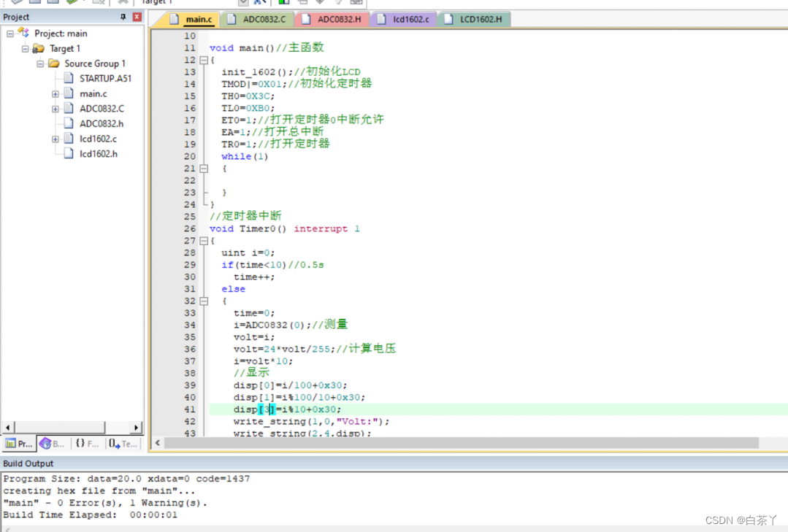Switch to the Books tab icon in Project panel
This screenshot has width=788, height=532.
point(53,443)
